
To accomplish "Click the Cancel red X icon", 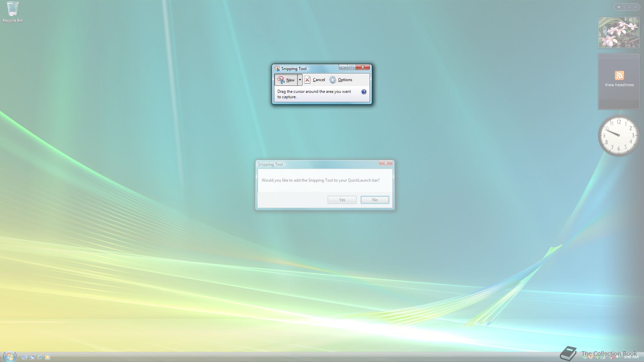I will [x=307, y=80].
